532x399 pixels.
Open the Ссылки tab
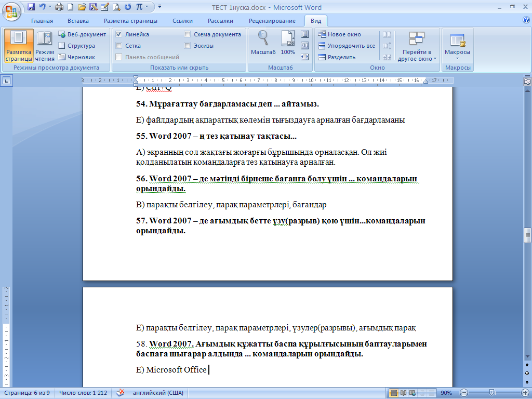[x=182, y=21]
